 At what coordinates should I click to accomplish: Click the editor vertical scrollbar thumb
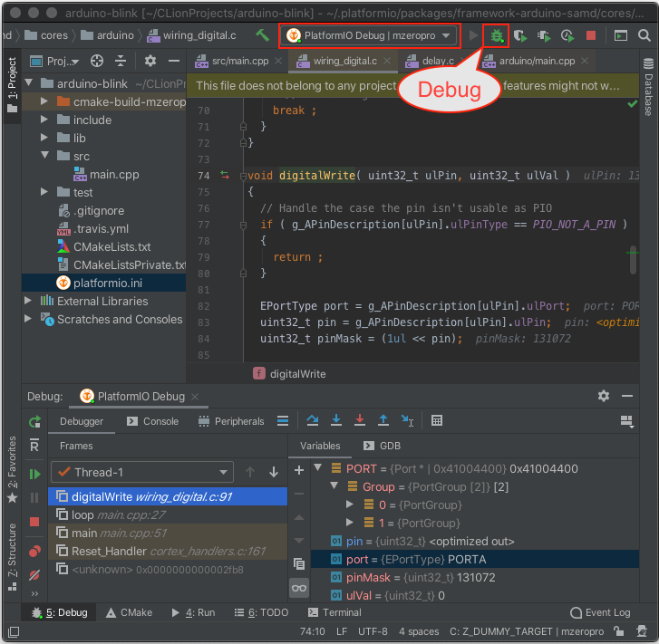click(x=633, y=260)
